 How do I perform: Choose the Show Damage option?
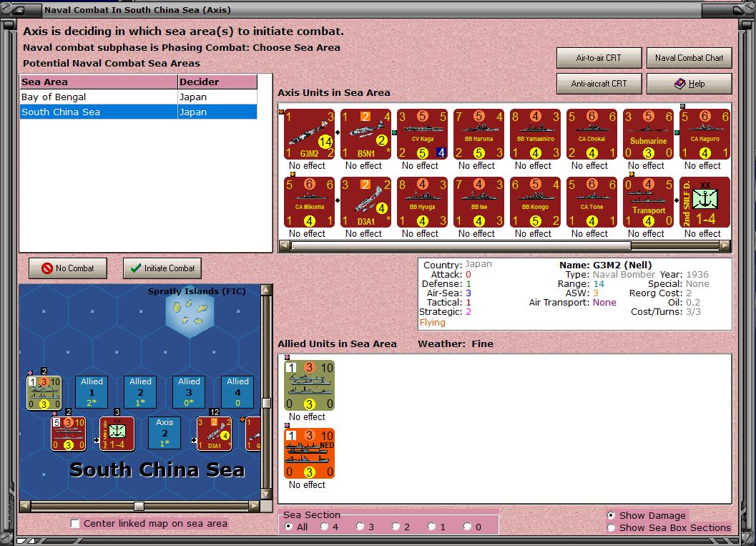(611, 515)
